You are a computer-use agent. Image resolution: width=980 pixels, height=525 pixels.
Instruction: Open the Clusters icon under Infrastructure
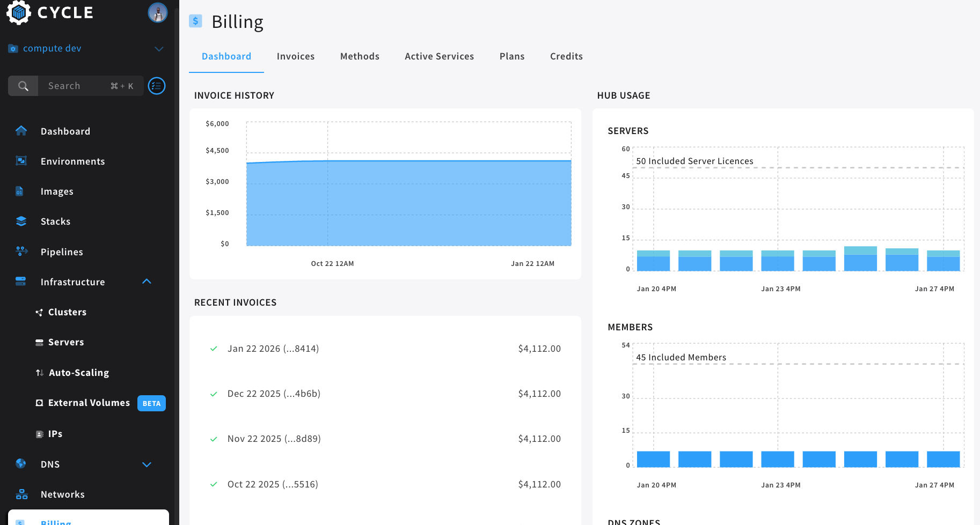39,312
